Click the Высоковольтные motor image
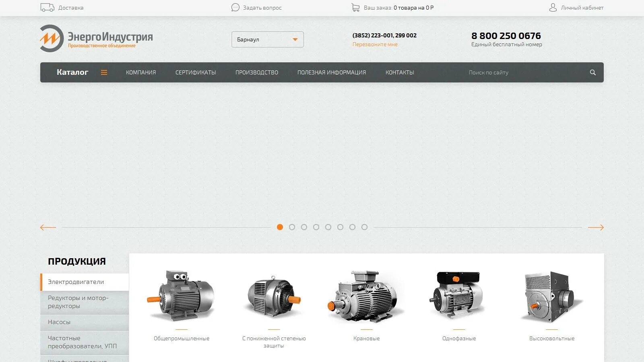Viewport: 644px width, 362px height. click(x=551, y=297)
